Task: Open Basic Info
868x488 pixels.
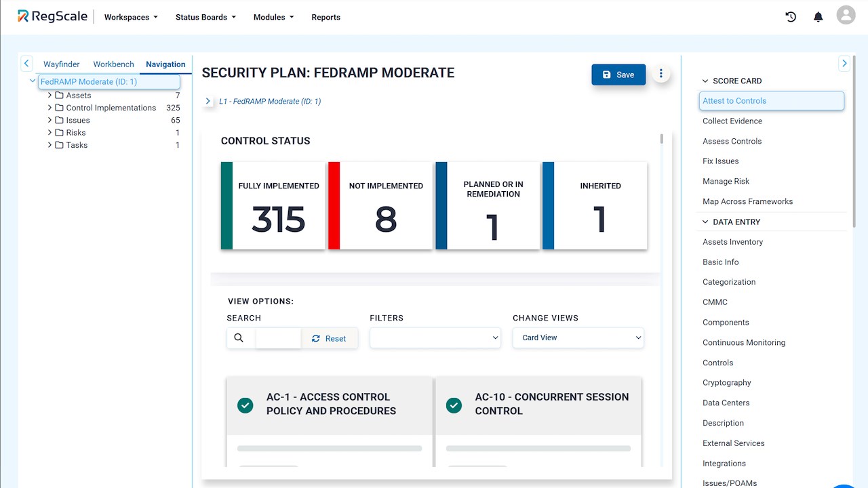Action: coord(721,262)
